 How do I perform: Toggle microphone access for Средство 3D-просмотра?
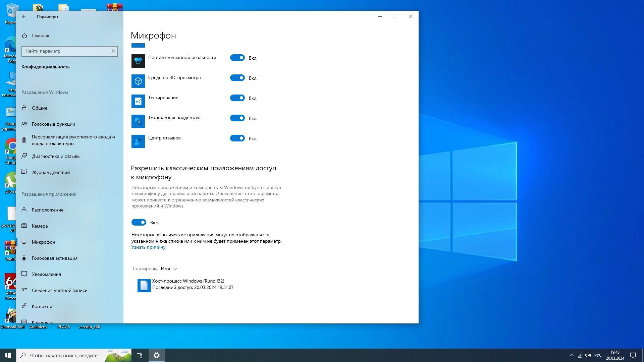tap(237, 78)
